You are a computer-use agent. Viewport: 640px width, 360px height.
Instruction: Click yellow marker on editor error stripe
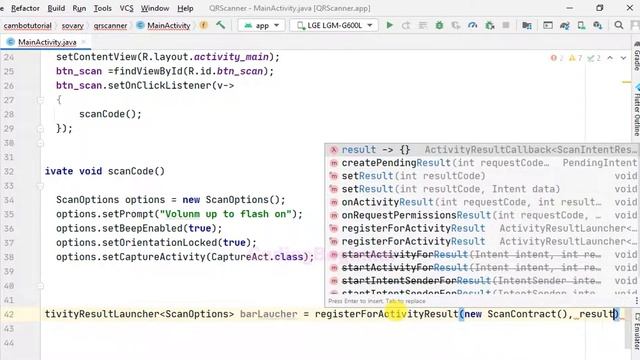pyautogui.click(x=627, y=82)
